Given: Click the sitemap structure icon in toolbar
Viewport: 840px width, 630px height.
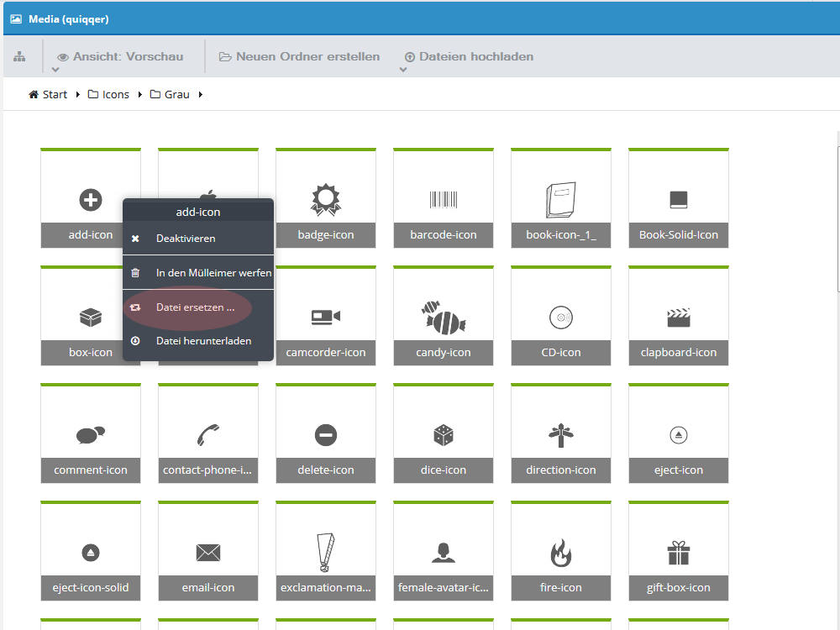Looking at the screenshot, I should click(19, 56).
